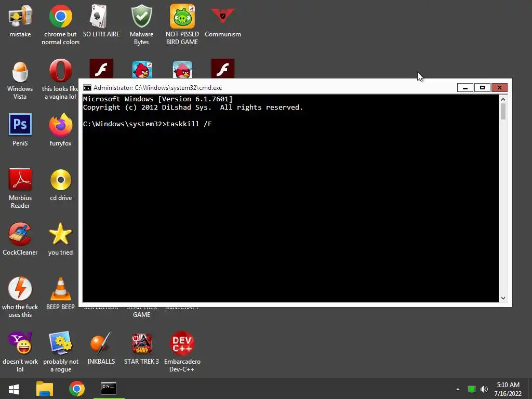Screen dimensions: 532x399
Task: Show hidden tray icons arrow
Action: coord(458,389)
